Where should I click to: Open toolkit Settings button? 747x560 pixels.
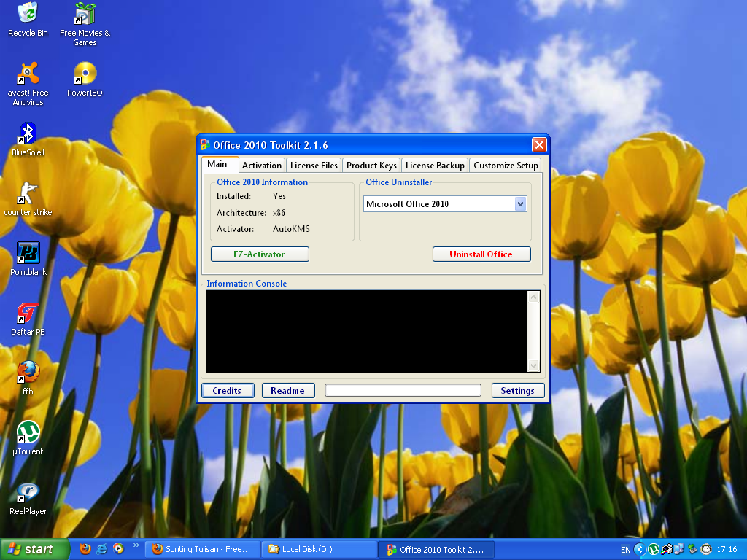click(x=517, y=391)
